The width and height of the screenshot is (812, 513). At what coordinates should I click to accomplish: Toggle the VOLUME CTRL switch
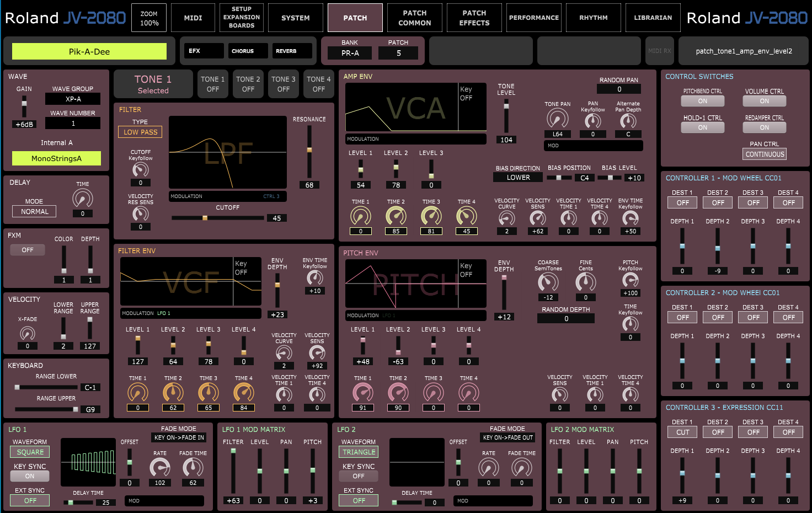click(765, 101)
